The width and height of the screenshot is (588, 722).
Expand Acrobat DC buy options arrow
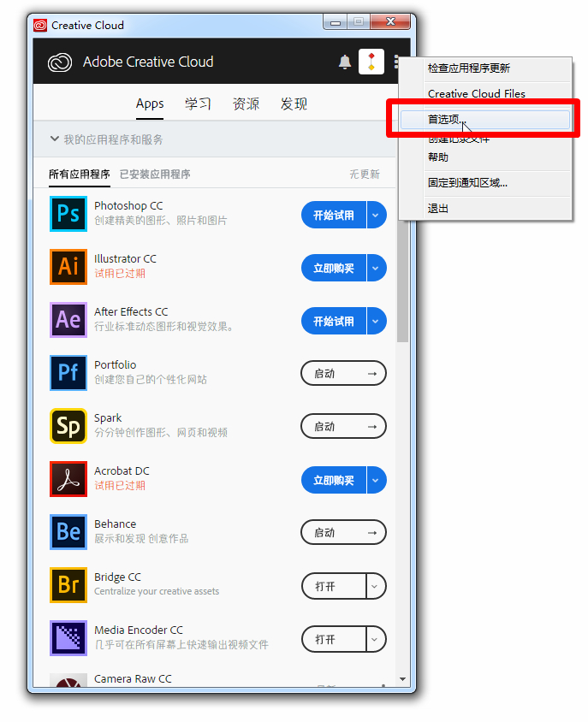[377, 480]
